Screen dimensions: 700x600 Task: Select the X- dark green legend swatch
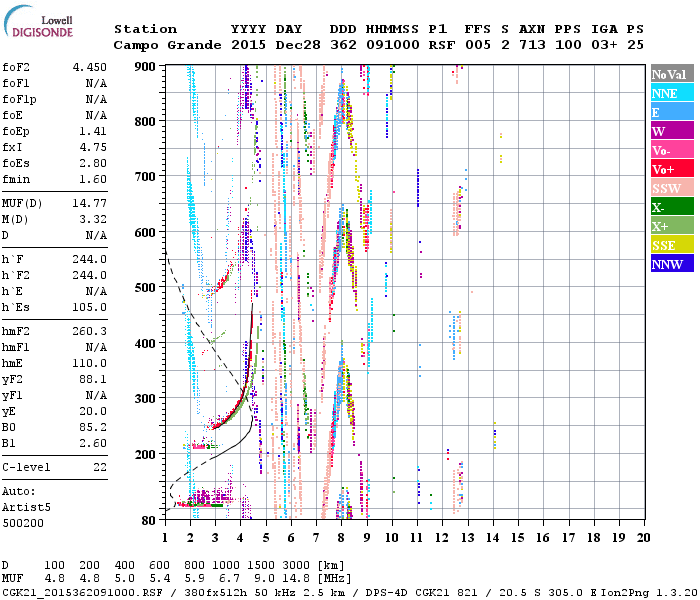672,207
